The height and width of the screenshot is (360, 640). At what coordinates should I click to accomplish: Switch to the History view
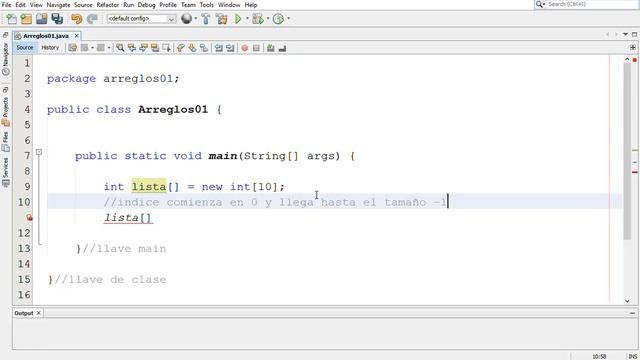50,48
